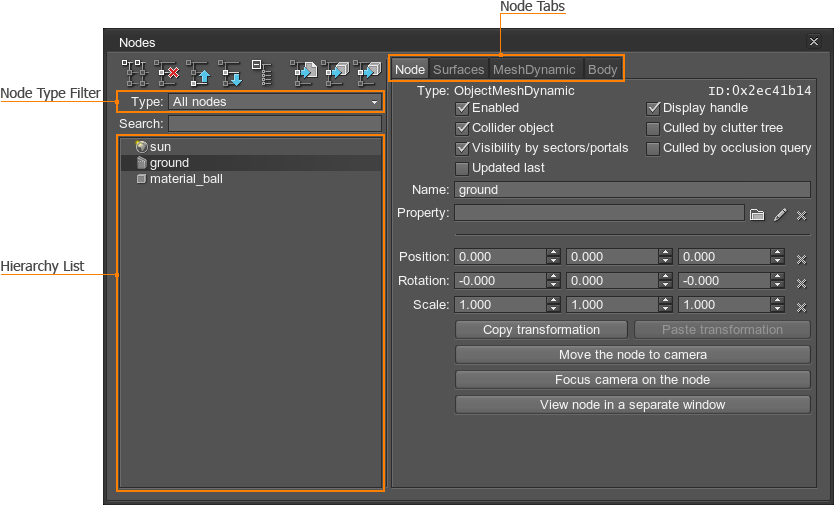Screen dimensions: 834x505
Task: Uncheck the Collider object option
Action: pyautogui.click(x=462, y=128)
